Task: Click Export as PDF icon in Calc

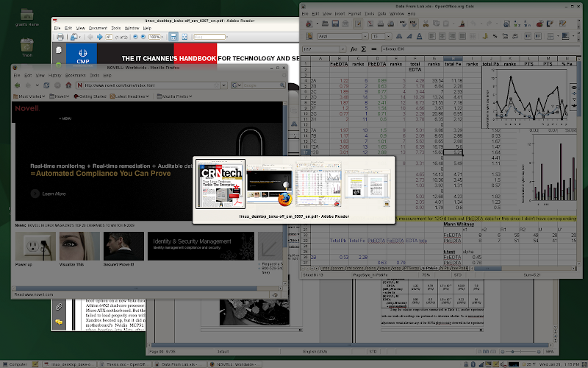Action: (370, 24)
